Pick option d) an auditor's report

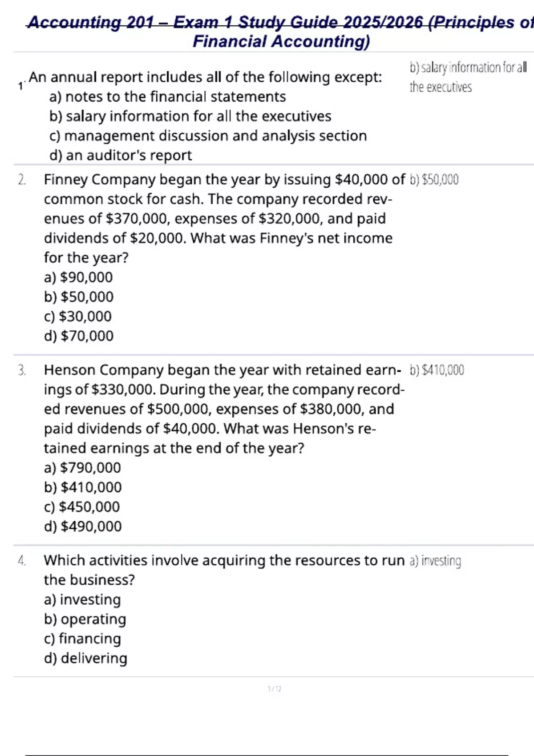[x=121, y=155]
